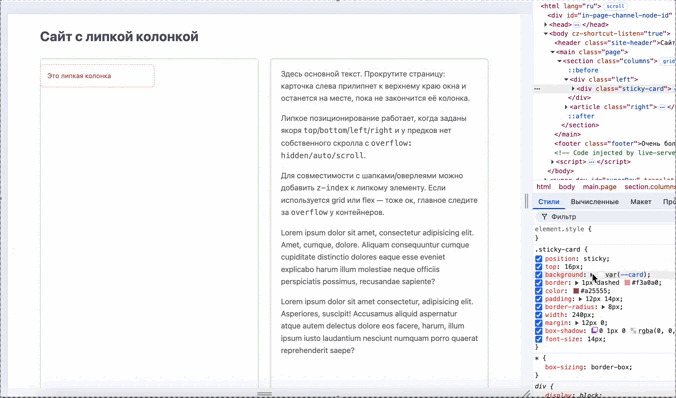Image resolution: width=676 pixels, height=398 pixels.
Task: Click the grid badge beside section.columns
Action: pyautogui.click(x=668, y=61)
